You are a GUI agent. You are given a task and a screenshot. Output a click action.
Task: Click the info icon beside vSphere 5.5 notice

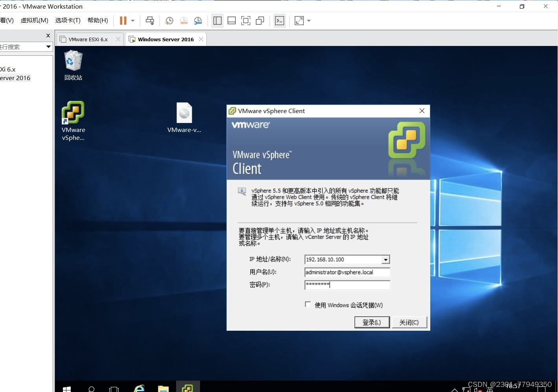coord(242,192)
